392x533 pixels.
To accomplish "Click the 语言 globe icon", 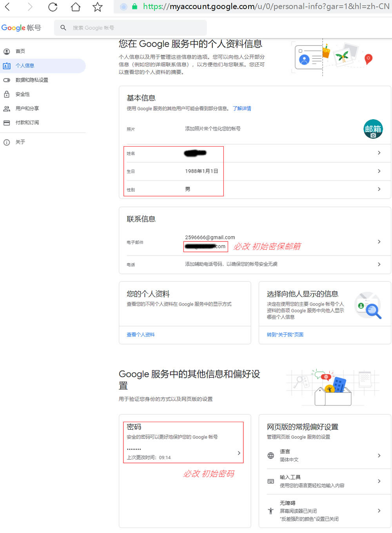I will coord(271,455).
